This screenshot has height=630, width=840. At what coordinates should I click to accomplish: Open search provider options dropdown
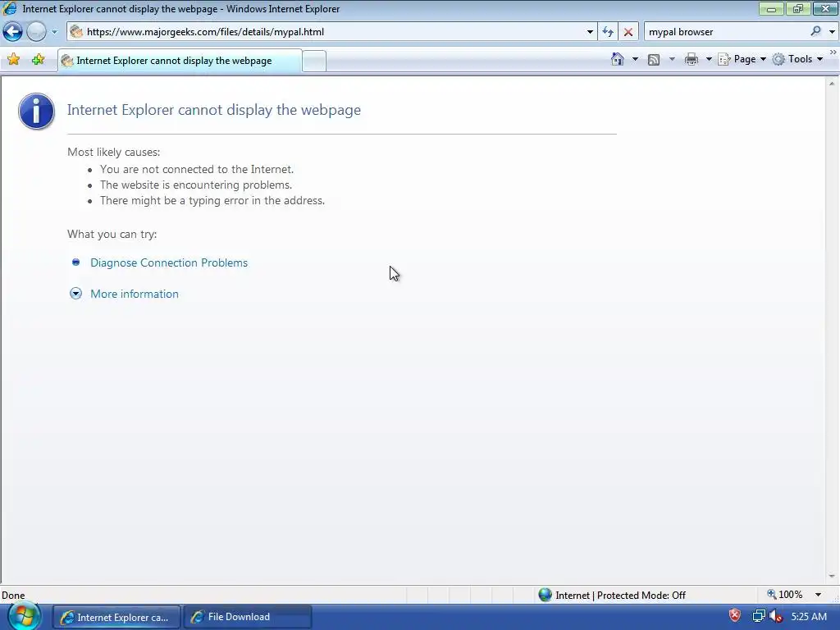click(832, 32)
